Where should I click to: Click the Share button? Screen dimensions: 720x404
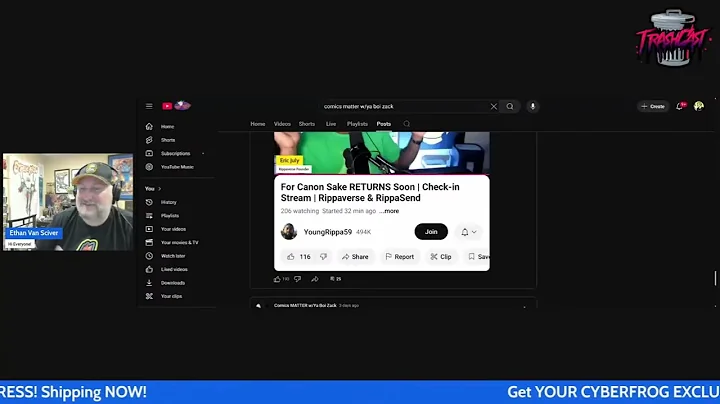(x=355, y=257)
